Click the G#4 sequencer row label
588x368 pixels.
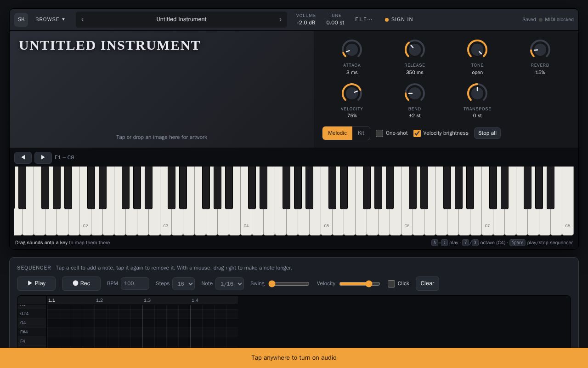coord(32,314)
